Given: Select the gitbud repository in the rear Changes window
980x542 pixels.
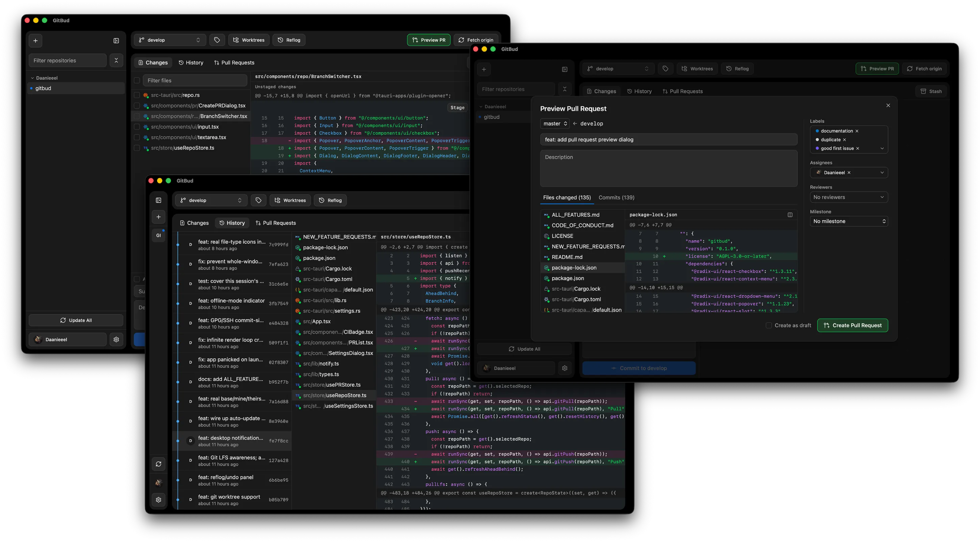Looking at the screenshot, I should (x=76, y=88).
